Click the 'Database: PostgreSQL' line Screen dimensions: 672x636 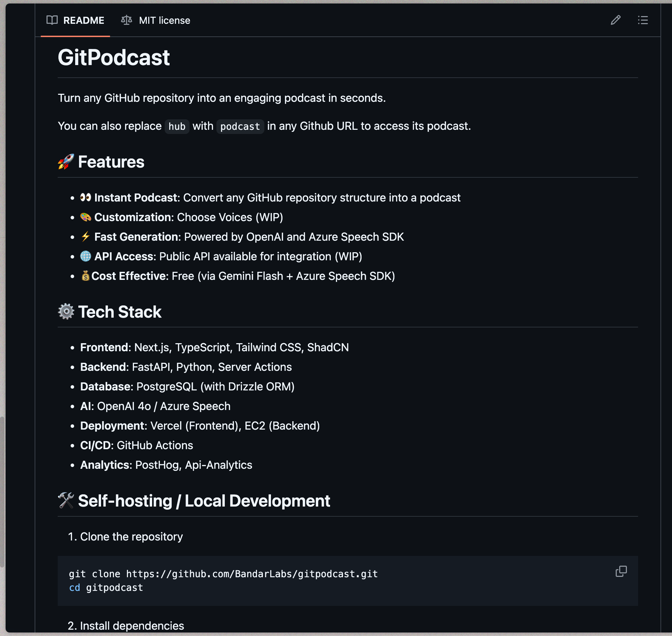[187, 387]
